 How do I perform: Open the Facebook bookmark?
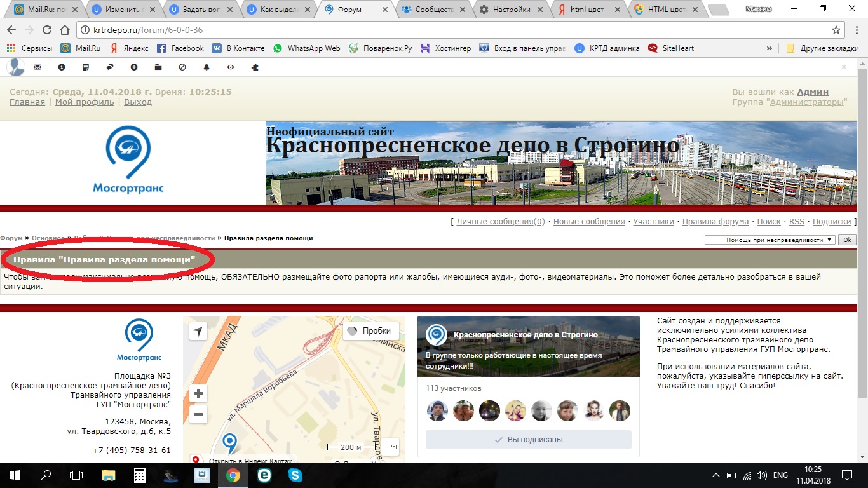coord(180,48)
